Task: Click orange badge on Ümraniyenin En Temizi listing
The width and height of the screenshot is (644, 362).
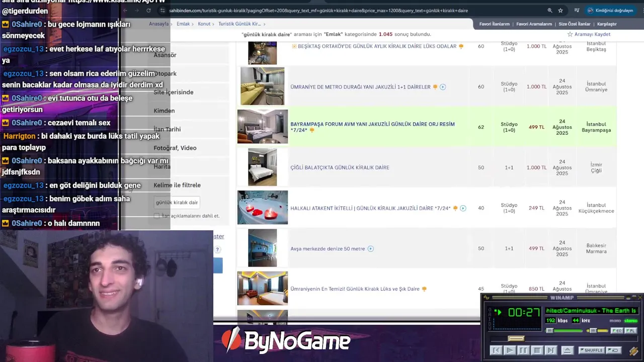Action: [424, 289]
